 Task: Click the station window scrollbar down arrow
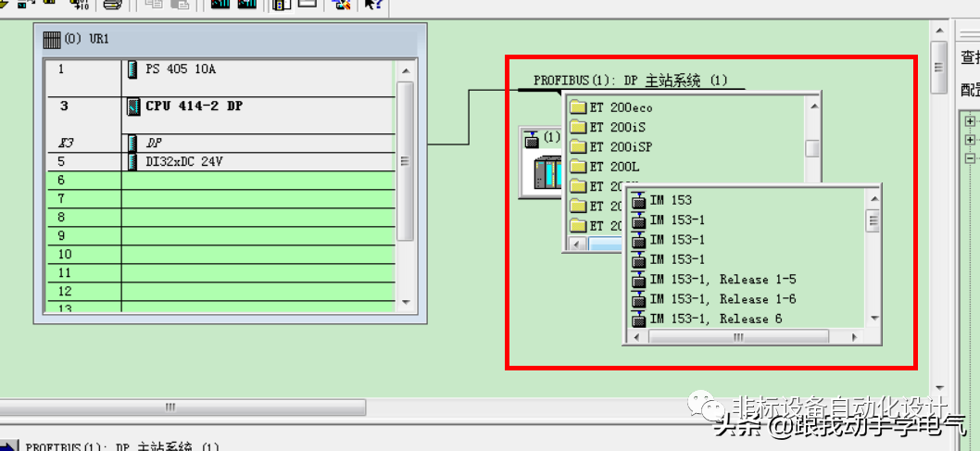point(938,389)
